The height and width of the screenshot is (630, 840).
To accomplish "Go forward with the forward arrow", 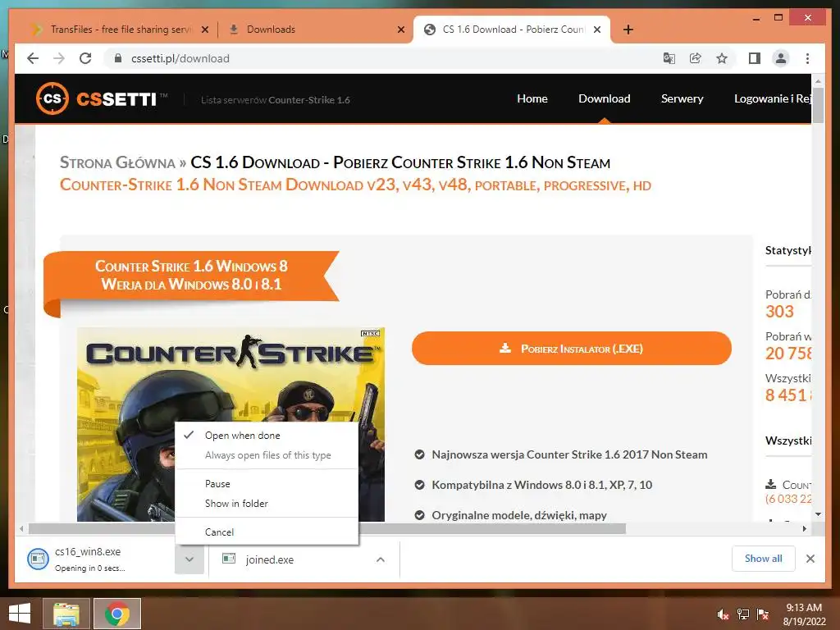I will click(59, 58).
